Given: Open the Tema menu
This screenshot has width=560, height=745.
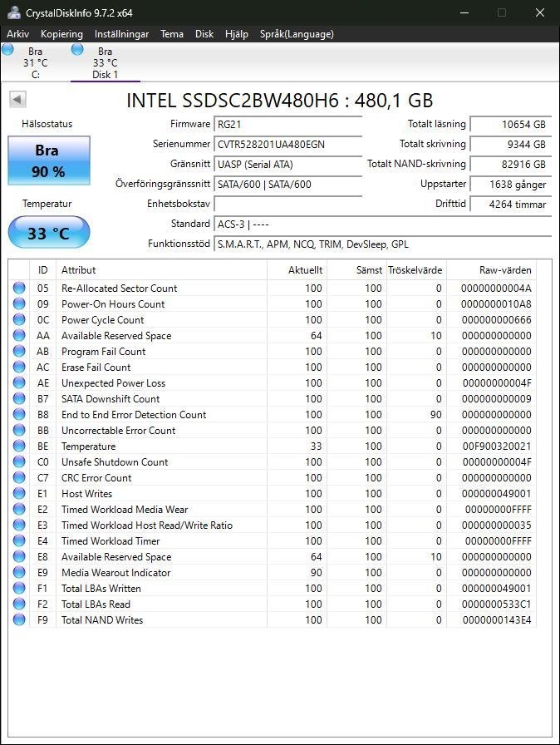Looking at the screenshot, I should (172, 34).
